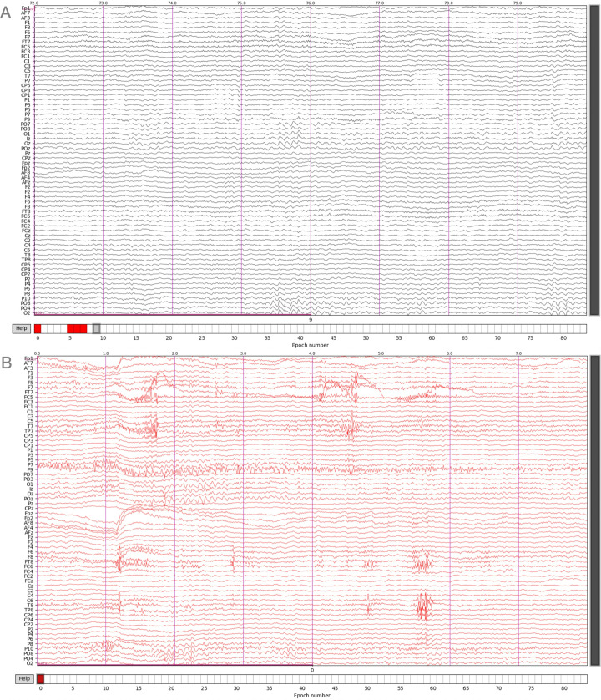Image resolution: width=601 pixels, height=700 pixels.
Task: Click epoch label 79.0 atop panel A
Action: tap(518, 3)
